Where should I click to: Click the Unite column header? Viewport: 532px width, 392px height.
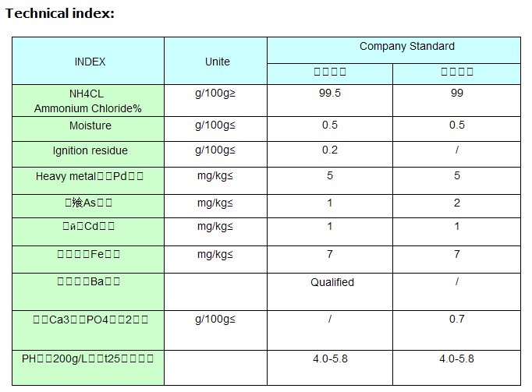(217, 62)
